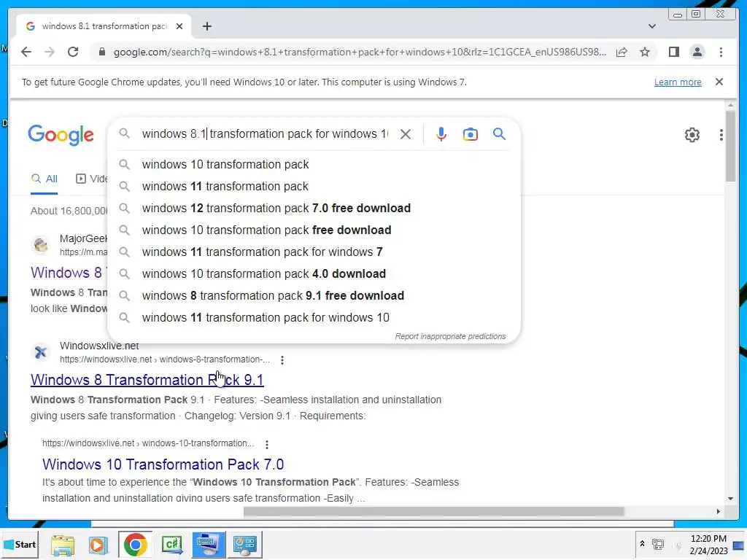Image resolution: width=747 pixels, height=560 pixels.
Task: Click Report inappropriate predictions
Action: pyautogui.click(x=450, y=336)
